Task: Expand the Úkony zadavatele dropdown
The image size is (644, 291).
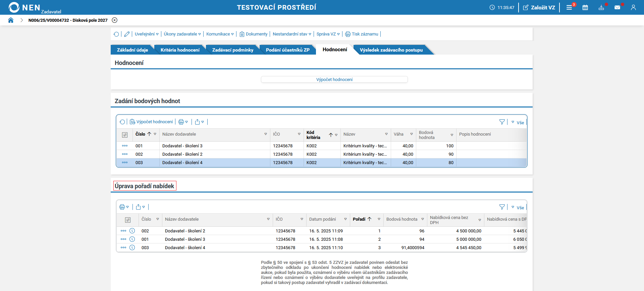Action: click(182, 34)
